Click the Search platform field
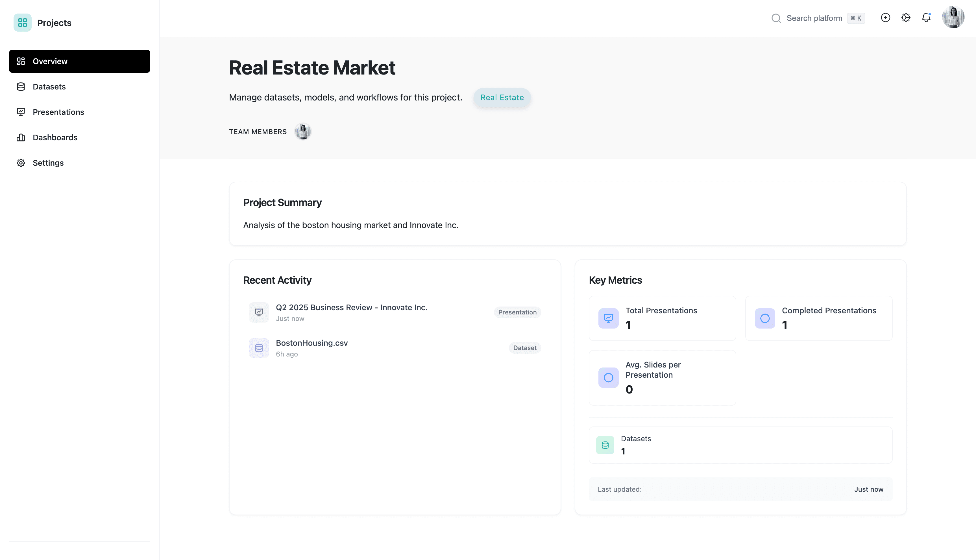This screenshot has height=560, width=976. click(x=814, y=18)
